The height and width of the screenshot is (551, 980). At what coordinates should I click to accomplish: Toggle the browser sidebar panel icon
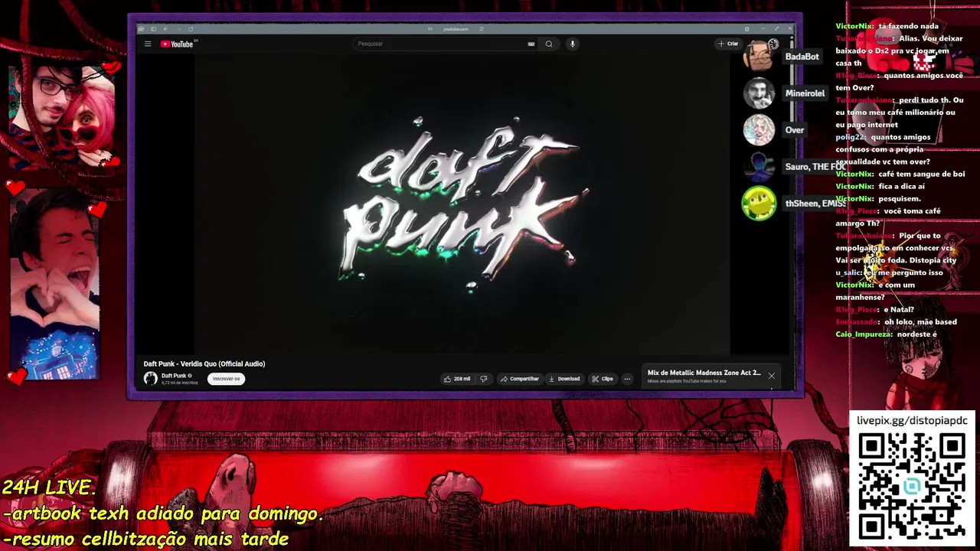153,29
